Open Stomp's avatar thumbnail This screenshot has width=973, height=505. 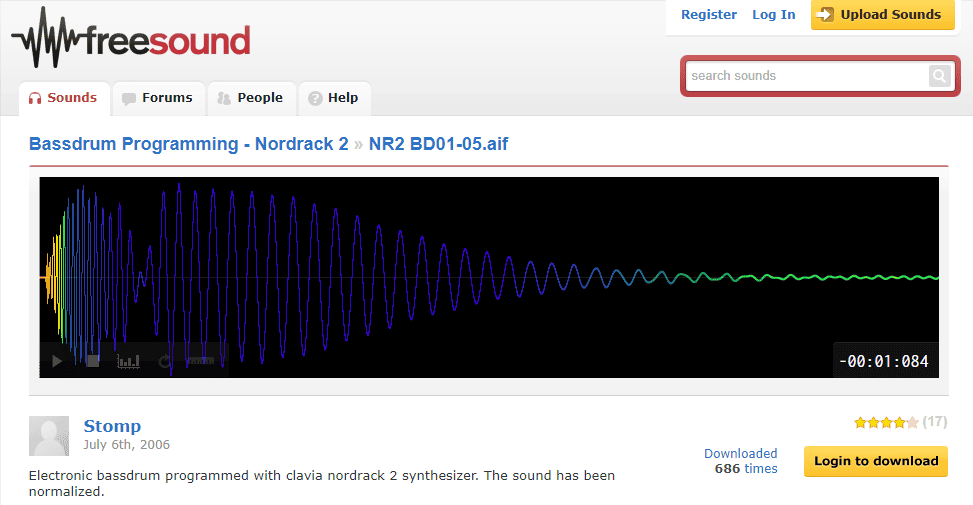tap(49, 436)
